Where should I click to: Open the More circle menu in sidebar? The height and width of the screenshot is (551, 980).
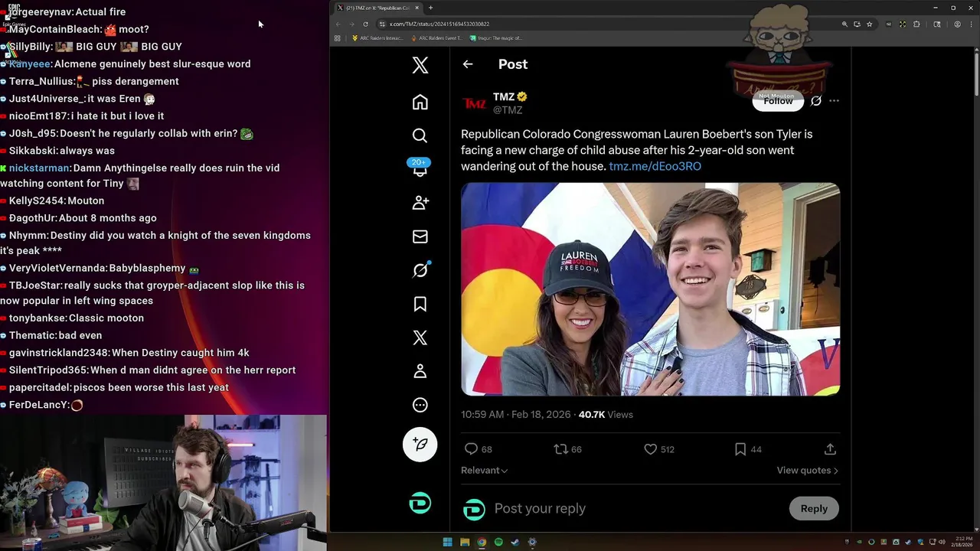(420, 405)
